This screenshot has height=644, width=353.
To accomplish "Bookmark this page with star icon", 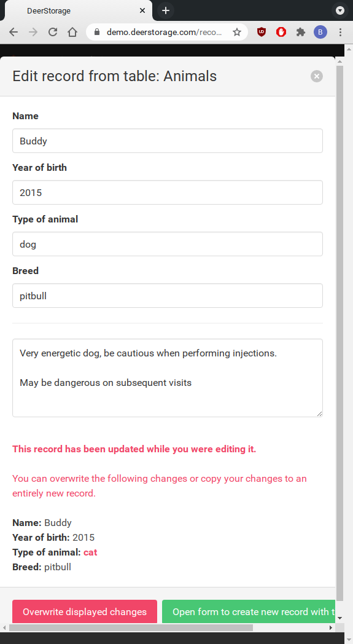I will (x=237, y=32).
